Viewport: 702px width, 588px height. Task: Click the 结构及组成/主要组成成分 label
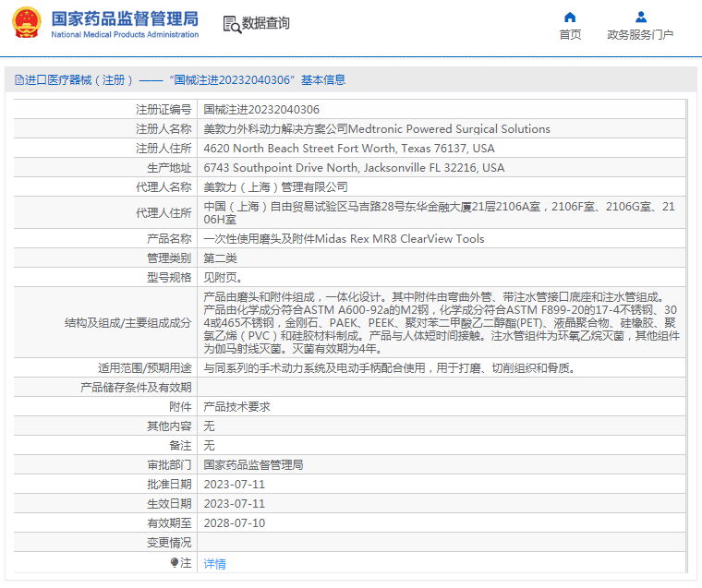point(128,322)
